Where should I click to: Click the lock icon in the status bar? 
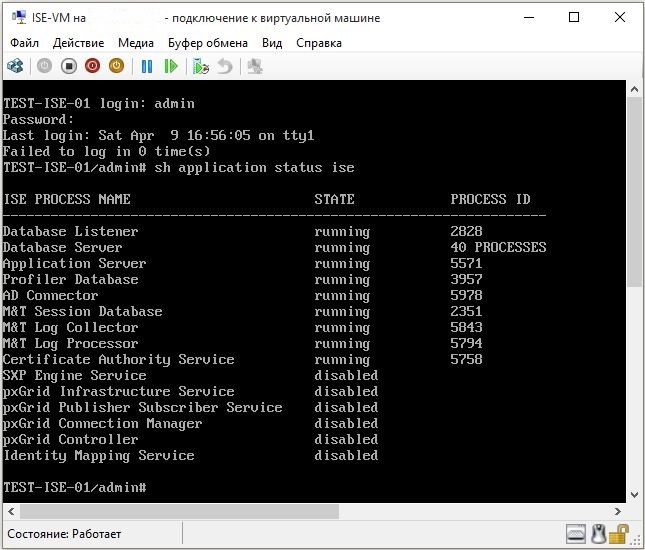click(x=619, y=534)
